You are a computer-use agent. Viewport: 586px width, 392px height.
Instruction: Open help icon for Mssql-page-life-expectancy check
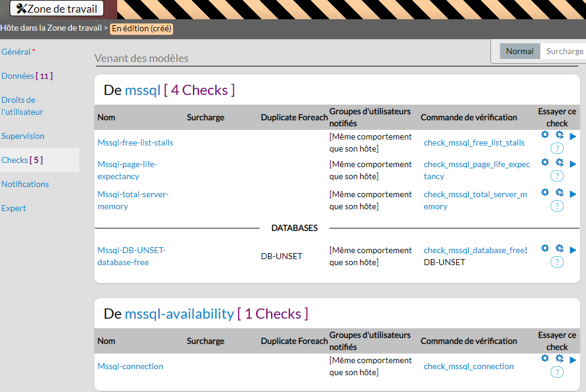557,176
